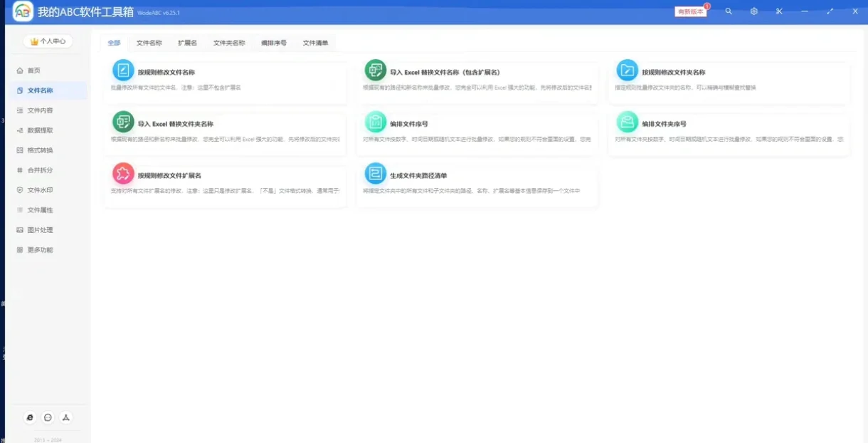The image size is (868, 443).
Task: Click the AB app logo in title bar
Action: click(23, 12)
